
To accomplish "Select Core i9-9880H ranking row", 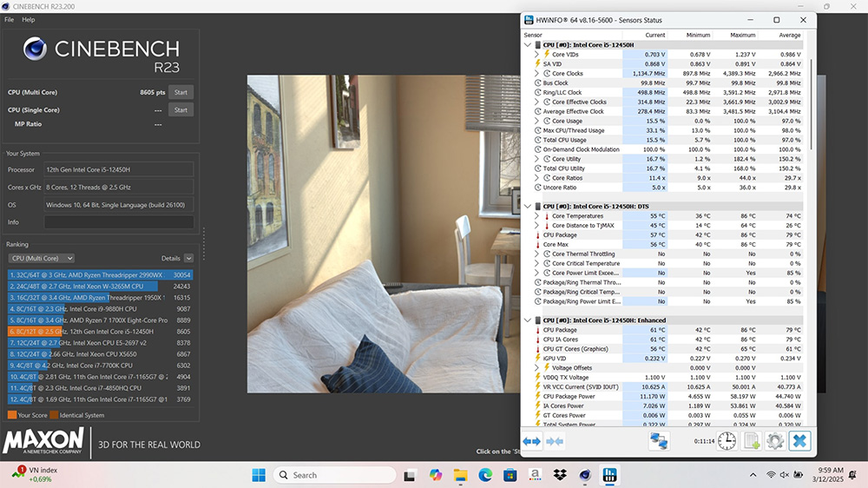I will coord(100,309).
